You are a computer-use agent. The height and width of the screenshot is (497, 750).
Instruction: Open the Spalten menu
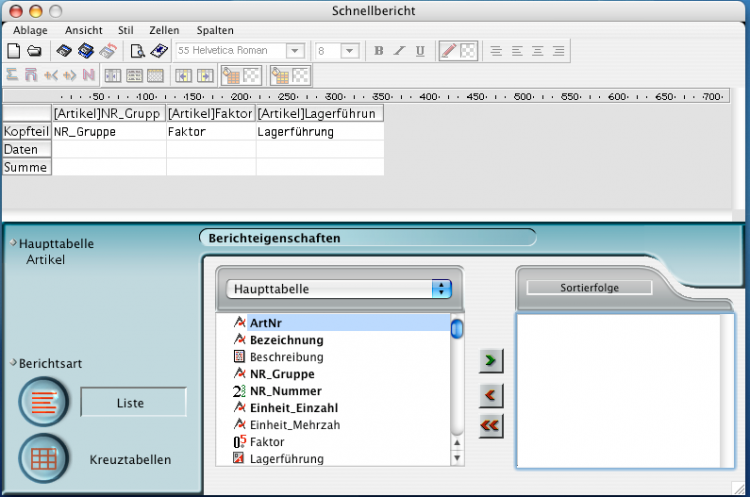pos(215,30)
